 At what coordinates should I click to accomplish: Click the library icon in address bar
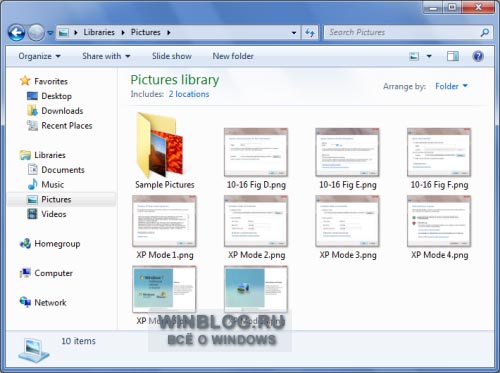click(63, 32)
